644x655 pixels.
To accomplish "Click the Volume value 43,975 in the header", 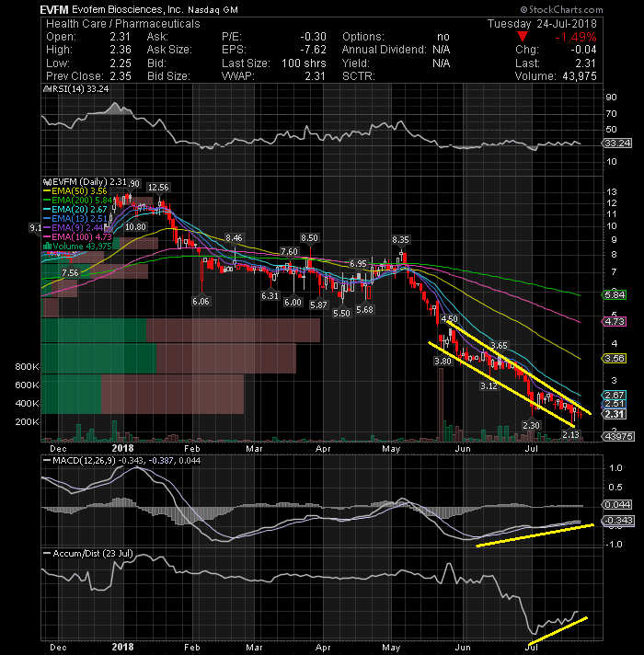I will click(x=579, y=76).
